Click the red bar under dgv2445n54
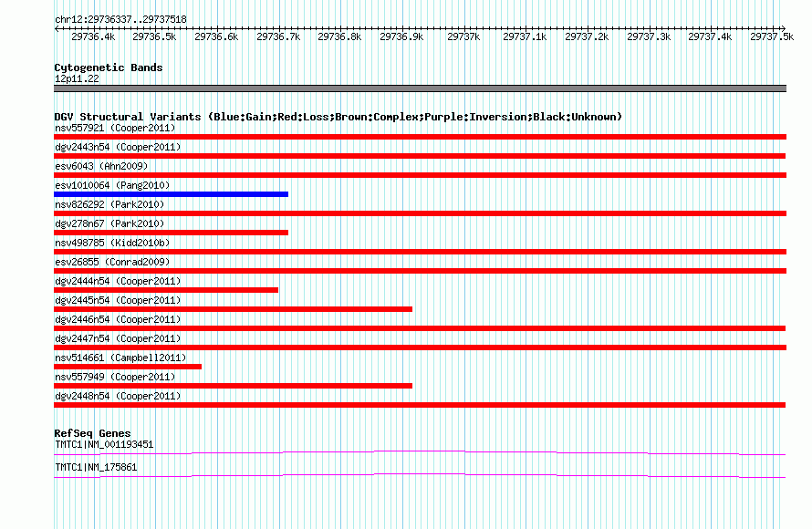 pyautogui.click(x=233, y=309)
